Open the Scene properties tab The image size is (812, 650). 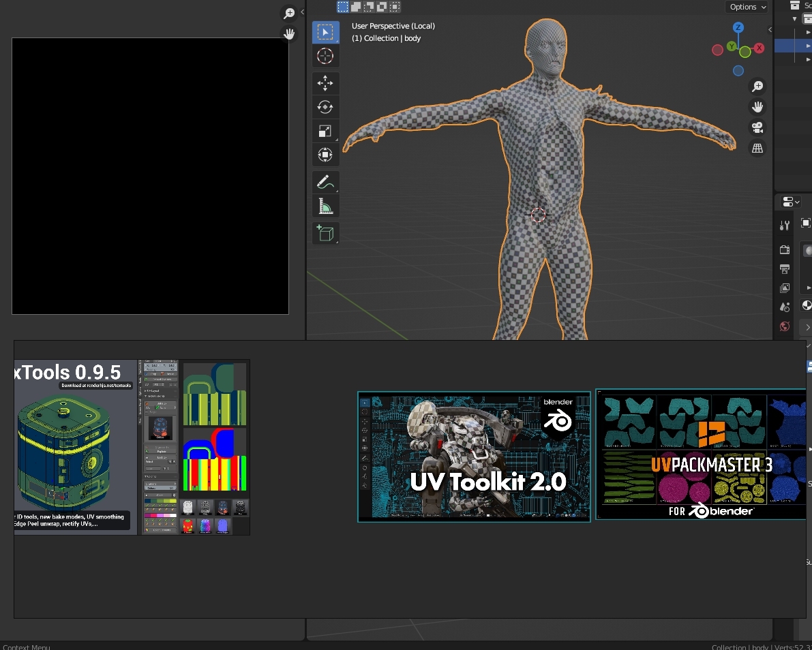click(x=785, y=307)
